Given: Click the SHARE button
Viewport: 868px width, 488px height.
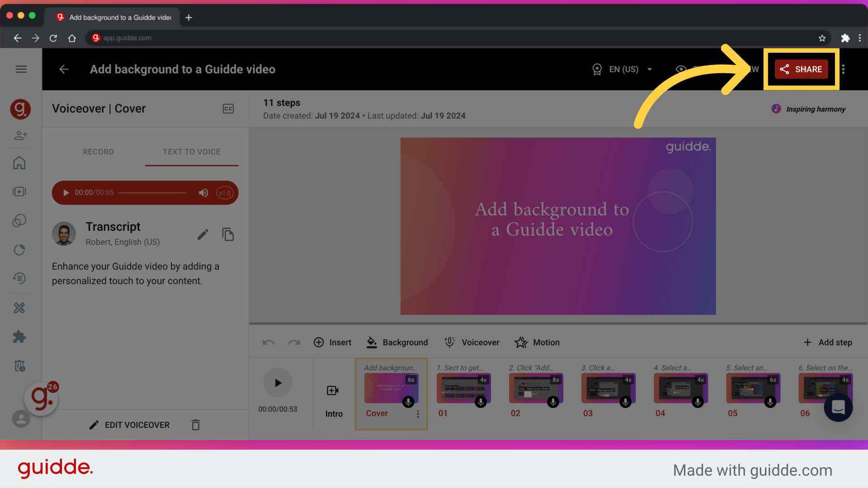Looking at the screenshot, I should 802,69.
